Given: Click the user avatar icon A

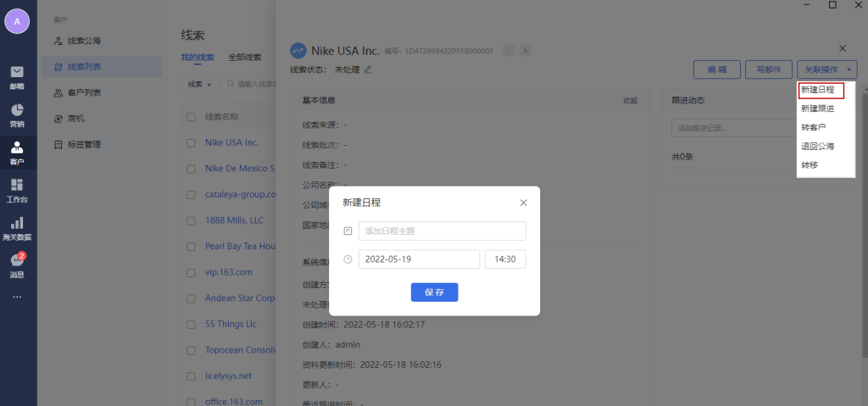Looking at the screenshot, I should pos(17,21).
